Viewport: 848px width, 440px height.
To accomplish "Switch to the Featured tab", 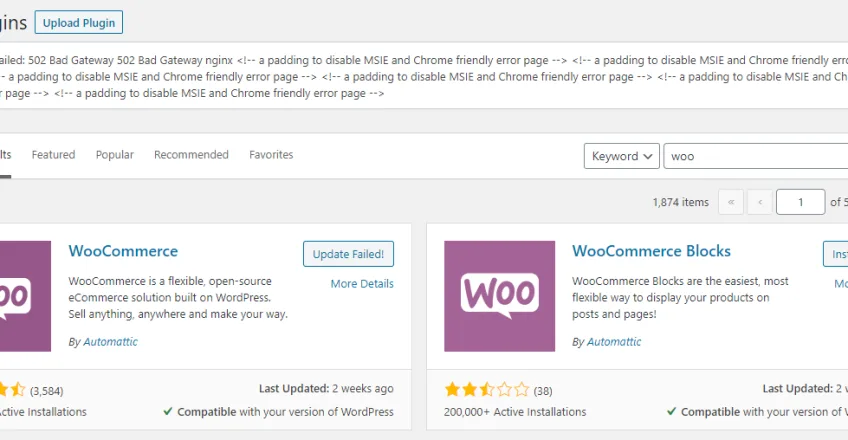I will click(53, 155).
